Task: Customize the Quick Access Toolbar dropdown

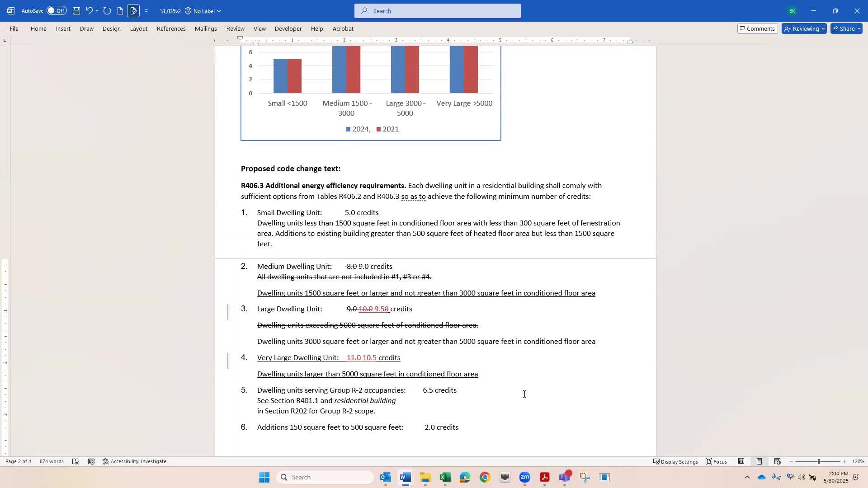Action: [x=146, y=11]
